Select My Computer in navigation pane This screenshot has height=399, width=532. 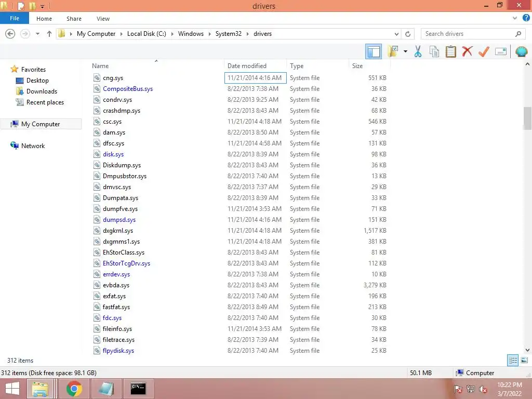coord(41,124)
